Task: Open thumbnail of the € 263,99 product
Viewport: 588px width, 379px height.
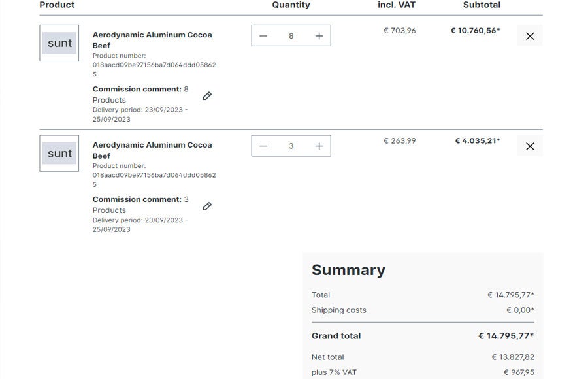Action: [59, 154]
